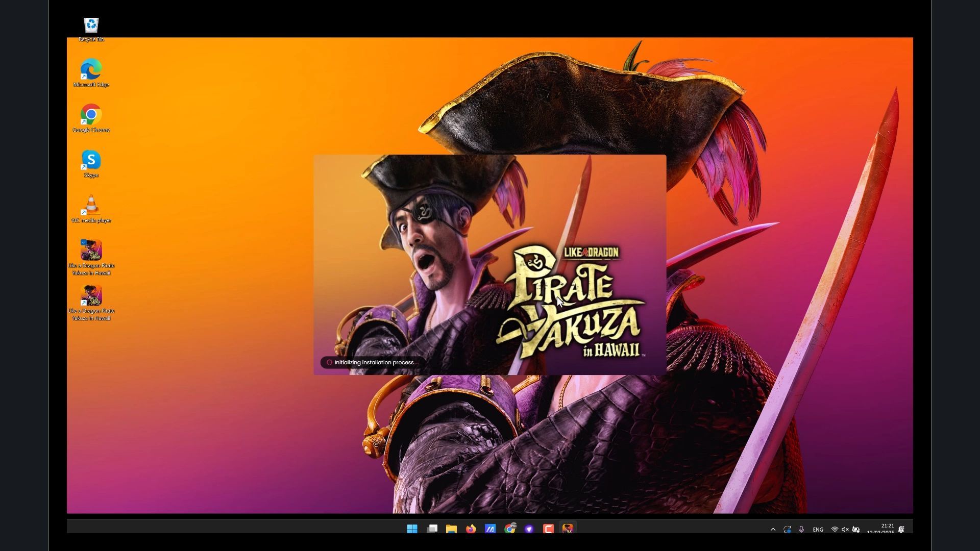Open the notification bell in the tray

901,530
